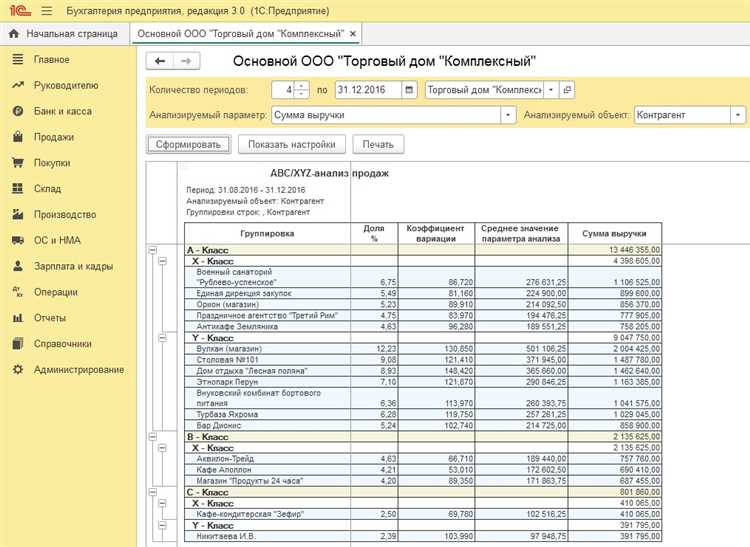Image resolution: width=750 pixels, height=547 pixels.
Task: Go to Склад section in sidebar
Action: 47,188
